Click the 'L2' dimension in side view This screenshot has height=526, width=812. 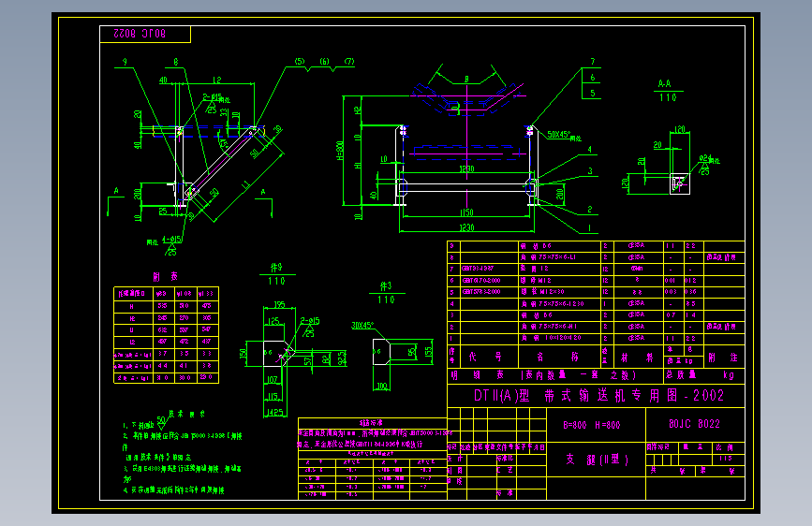click(x=217, y=80)
